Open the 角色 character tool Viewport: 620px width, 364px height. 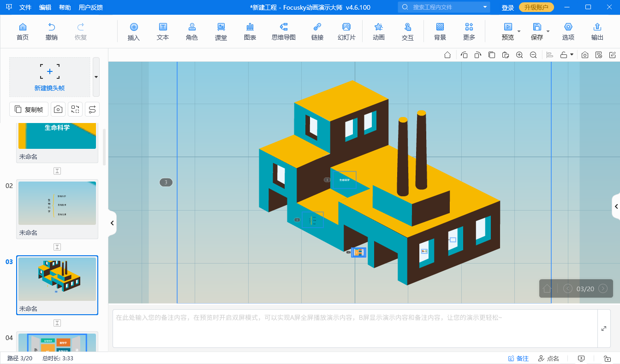(192, 31)
